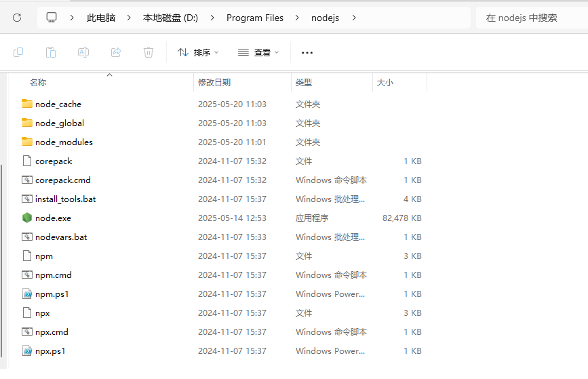Select the blank npx file icon
The width and height of the screenshot is (588, 379).
[x=27, y=313]
